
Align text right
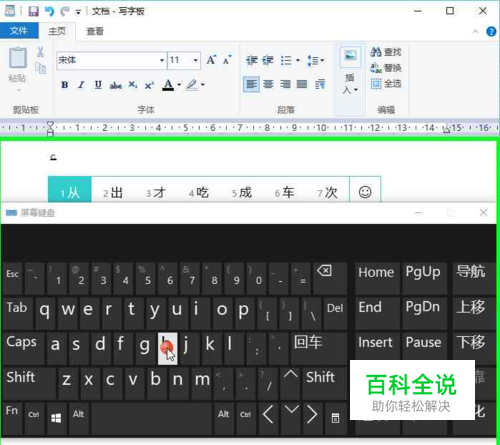coord(285,84)
